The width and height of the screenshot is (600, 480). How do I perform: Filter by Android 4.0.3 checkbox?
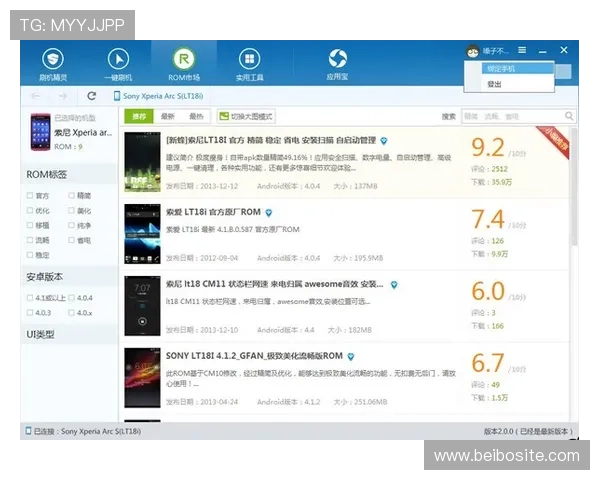click(30, 313)
